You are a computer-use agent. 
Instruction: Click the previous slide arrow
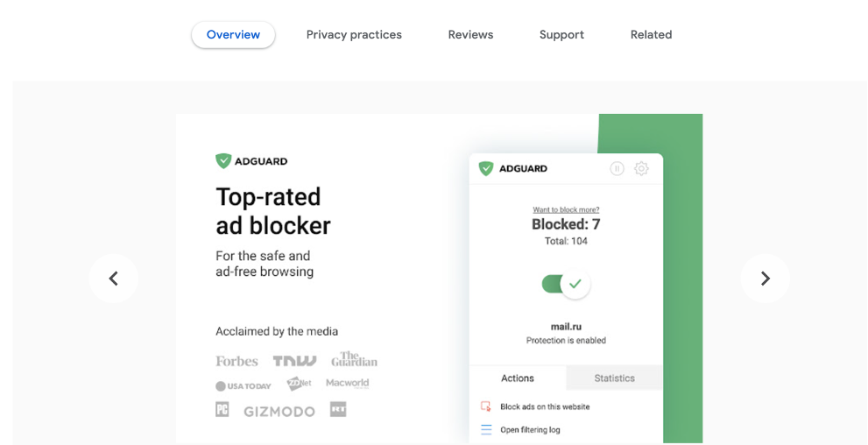click(113, 279)
